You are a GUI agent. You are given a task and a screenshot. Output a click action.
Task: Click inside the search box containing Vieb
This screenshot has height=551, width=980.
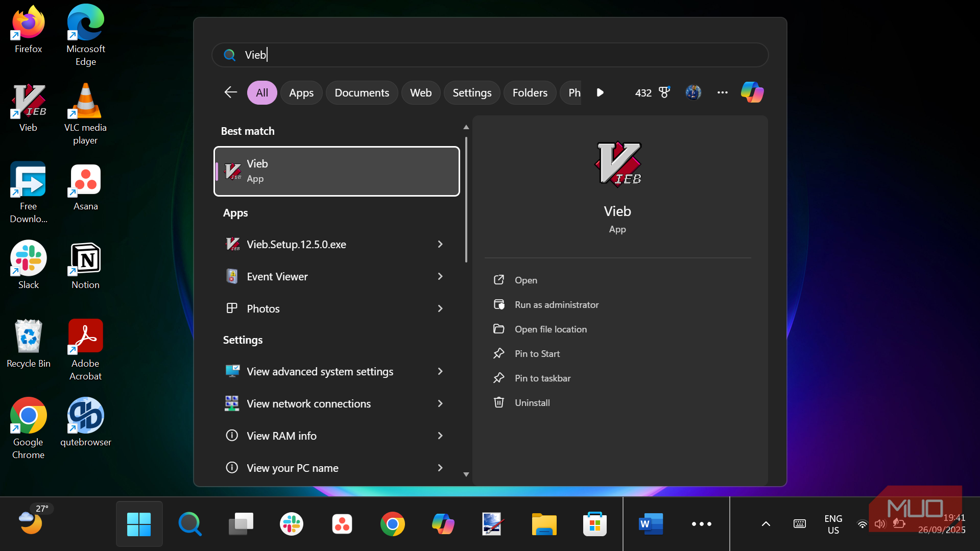490,55
